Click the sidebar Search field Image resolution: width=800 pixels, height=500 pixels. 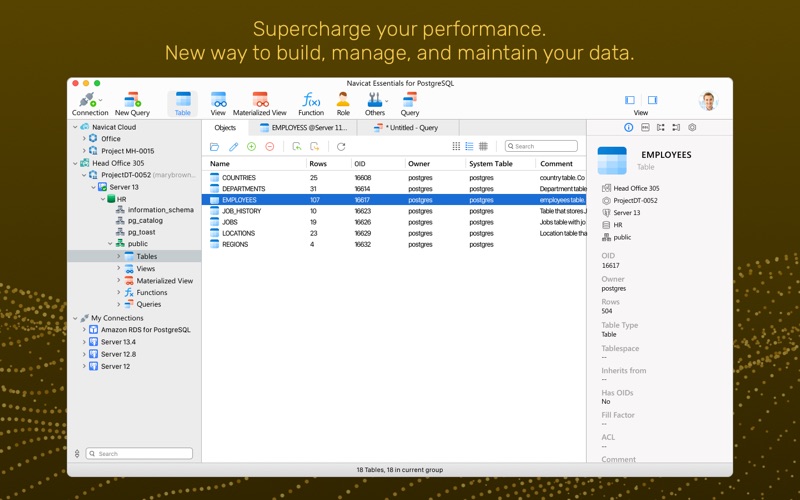[139, 454]
